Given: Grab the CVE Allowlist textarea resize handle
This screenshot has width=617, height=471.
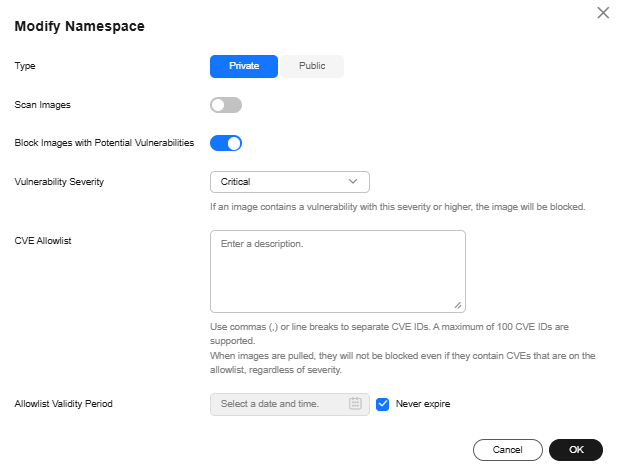Looking at the screenshot, I should pyautogui.click(x=458, y=305).
